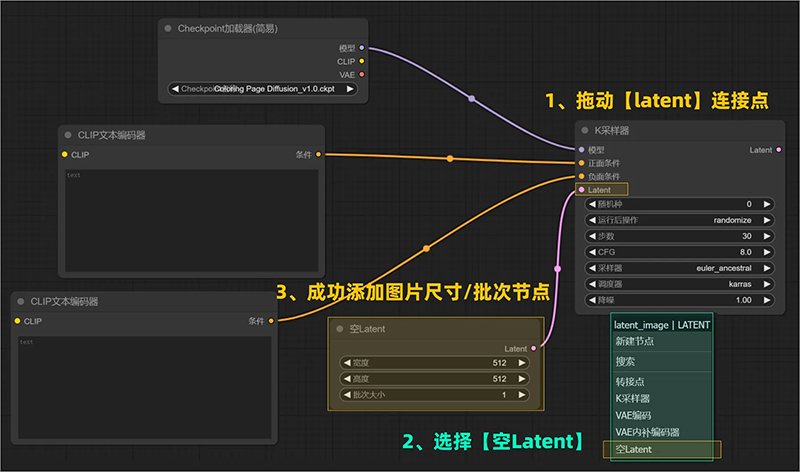This screenshot has height=472, width=800.
Task: Click the title dot on Checkpoint加载器 node
Action: pos(168,29)
